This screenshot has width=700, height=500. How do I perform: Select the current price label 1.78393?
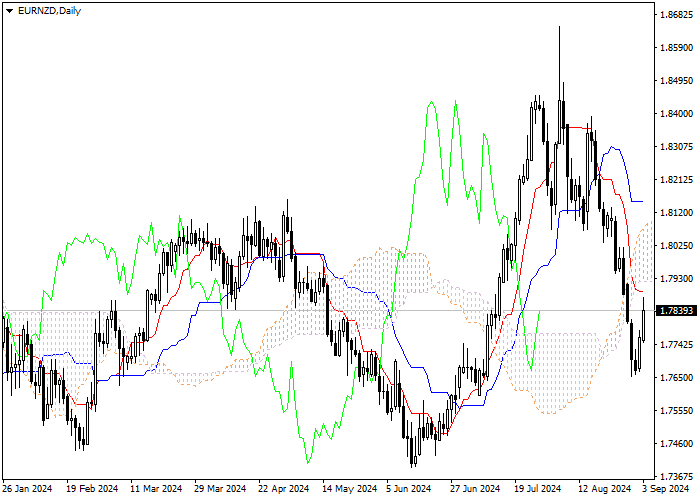[x=676, y=310]
